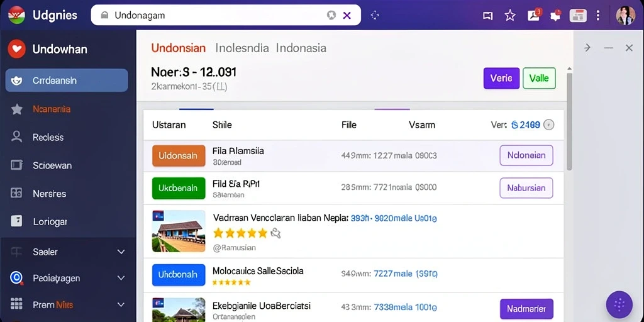Viewport: 644px width, 322px height.
Task: Sort by the Vsarm column header
Action: pyautogui.click(x=422, y=125)
